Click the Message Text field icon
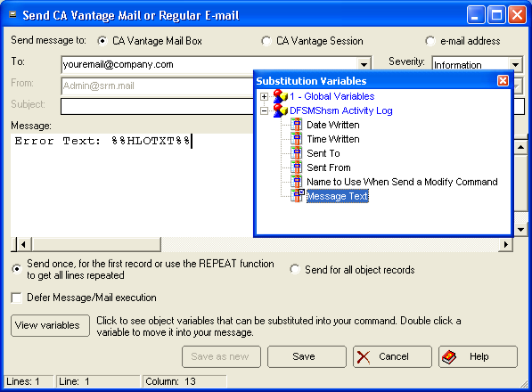Viewport: 532px width, 392px height. point(298,196)
